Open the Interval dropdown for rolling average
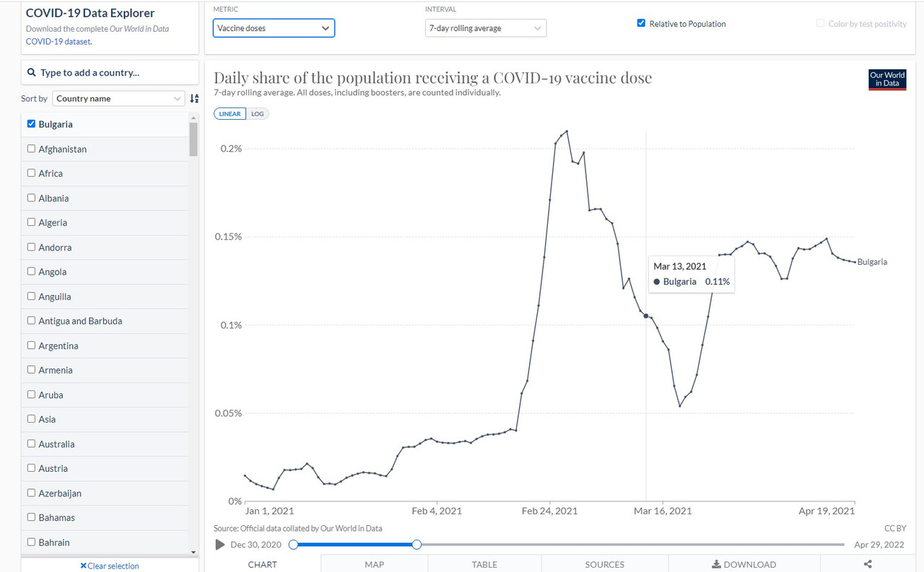Image resolution: width=924 pixels, height=572 pixels. 486,28
